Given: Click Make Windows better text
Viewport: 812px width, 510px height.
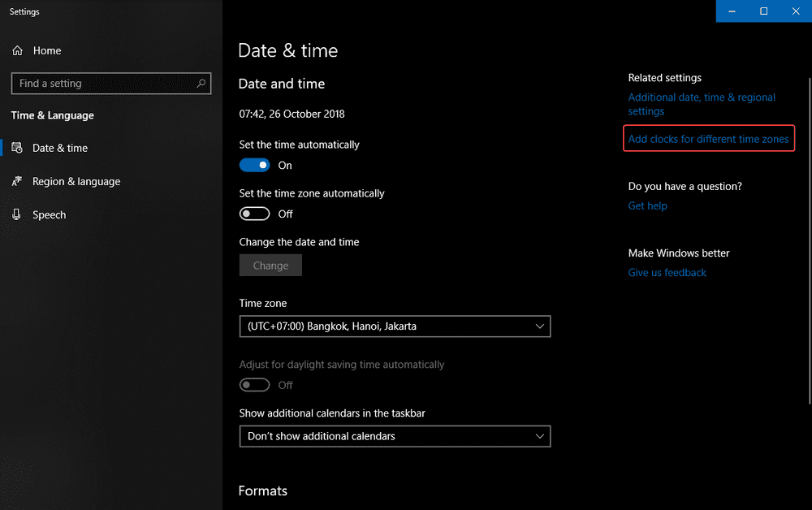Looking at the screenshot, I should coord(679,253).
